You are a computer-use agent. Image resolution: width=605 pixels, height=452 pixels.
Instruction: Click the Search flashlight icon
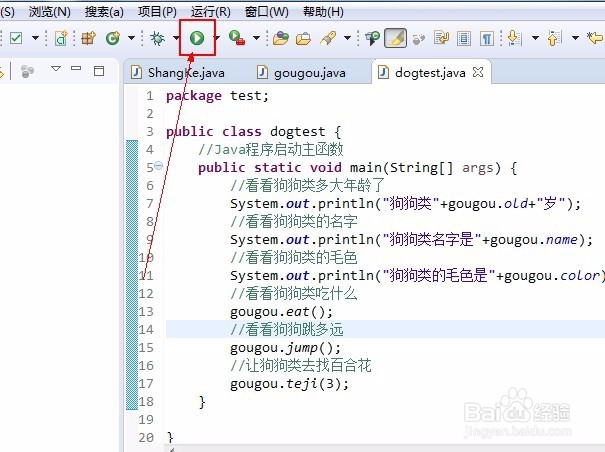(328, 38)
